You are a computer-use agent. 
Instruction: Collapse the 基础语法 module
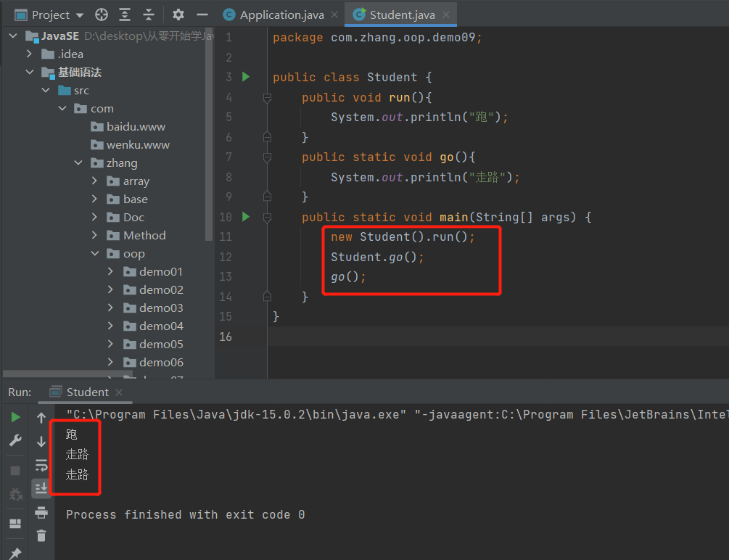point(30,72)
